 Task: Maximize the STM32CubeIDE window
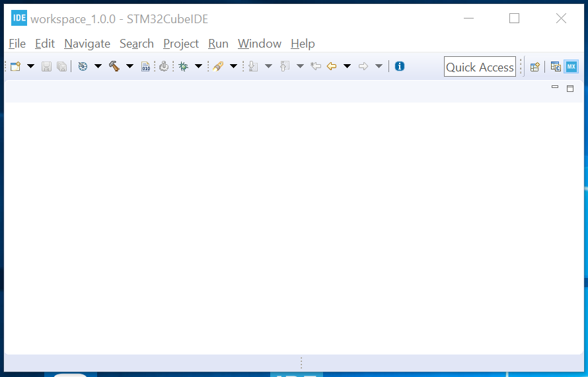click(515, 18)
